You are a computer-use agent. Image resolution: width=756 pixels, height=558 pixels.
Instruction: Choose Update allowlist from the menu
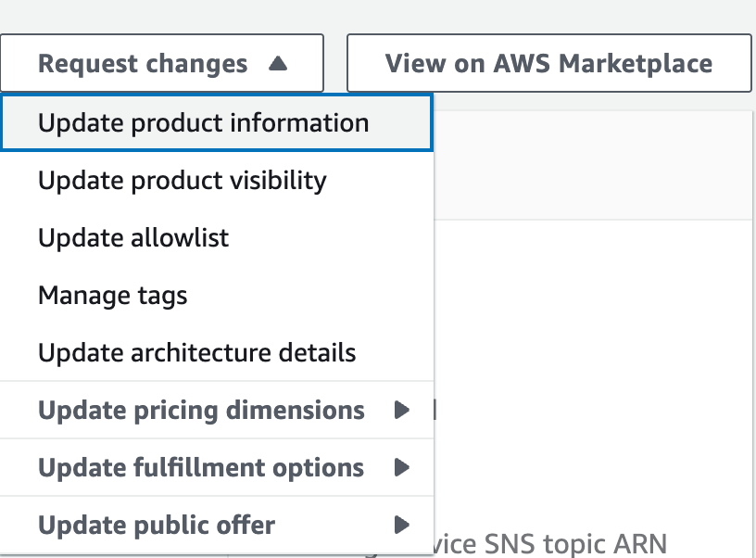pos(132,237)
